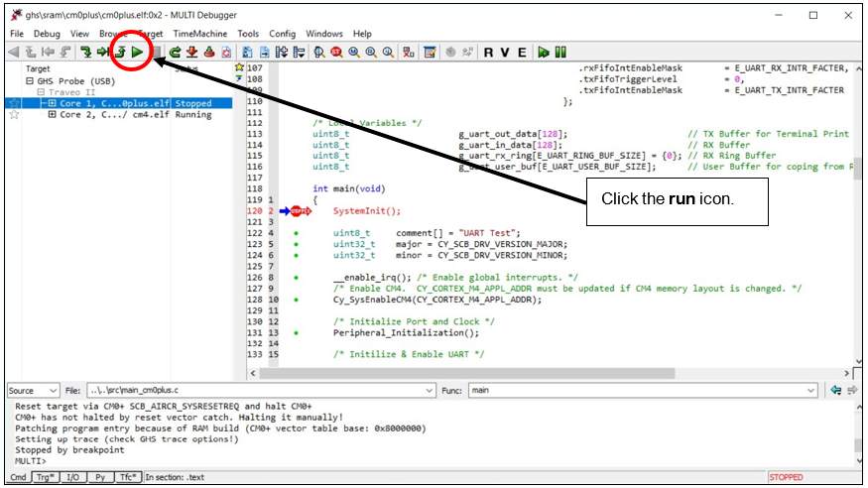
Task: Click the horizontal scrollbar of source pane
Action: coord(466,374)
